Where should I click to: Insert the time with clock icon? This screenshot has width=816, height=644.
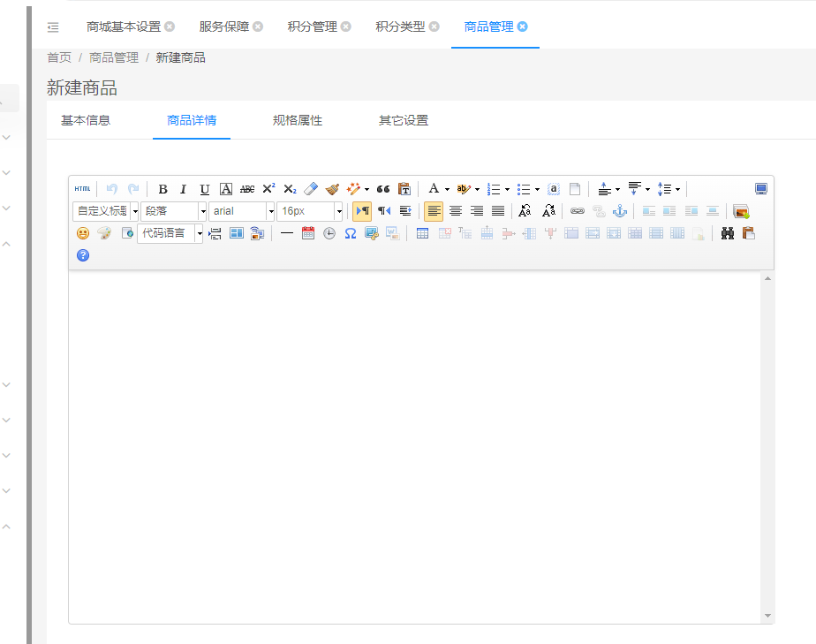pos(329,233)
